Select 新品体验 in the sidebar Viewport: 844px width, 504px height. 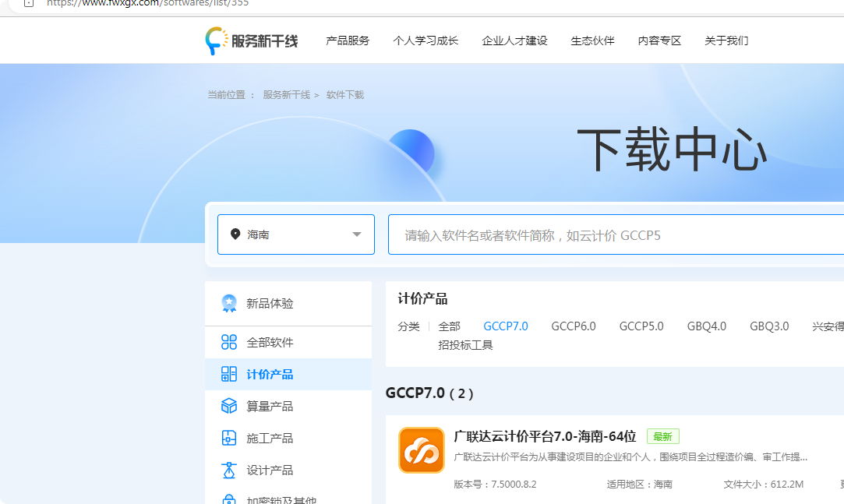coord(288,303)
